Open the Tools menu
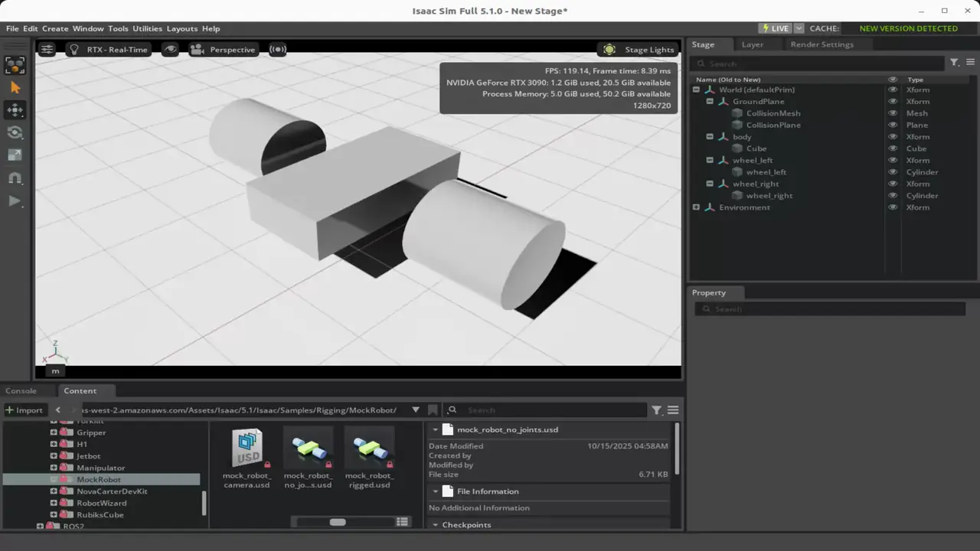 (118, 28)
